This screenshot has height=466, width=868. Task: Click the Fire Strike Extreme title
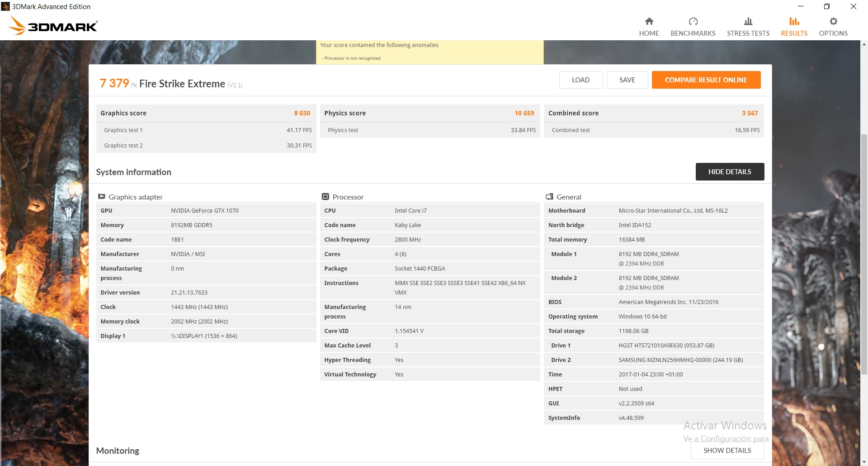tap(182, 84)
